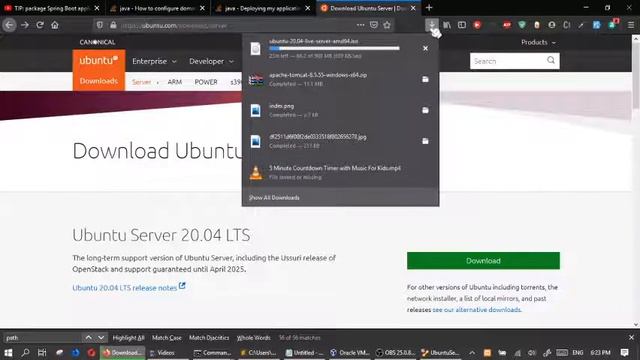Close the Download Ubuntu Server tab

pyautogui.click(x=413, y=8)
